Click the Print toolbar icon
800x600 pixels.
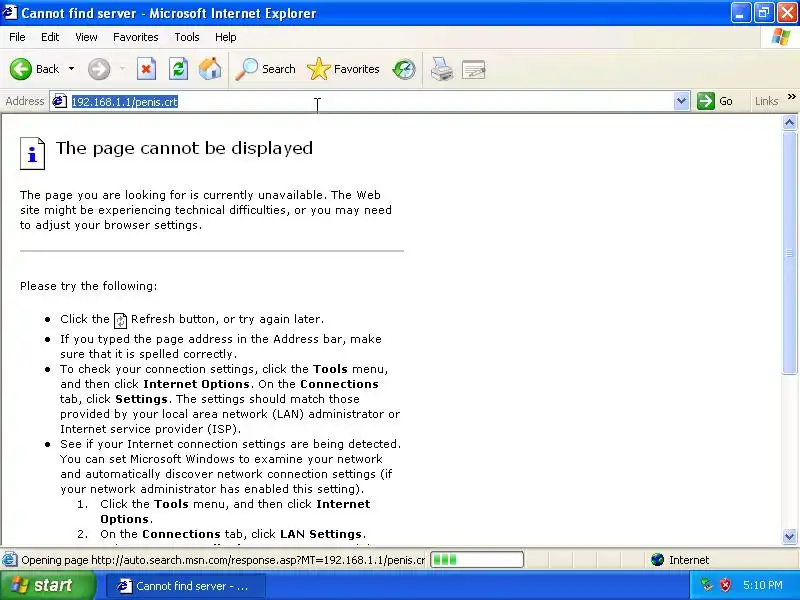442,69
